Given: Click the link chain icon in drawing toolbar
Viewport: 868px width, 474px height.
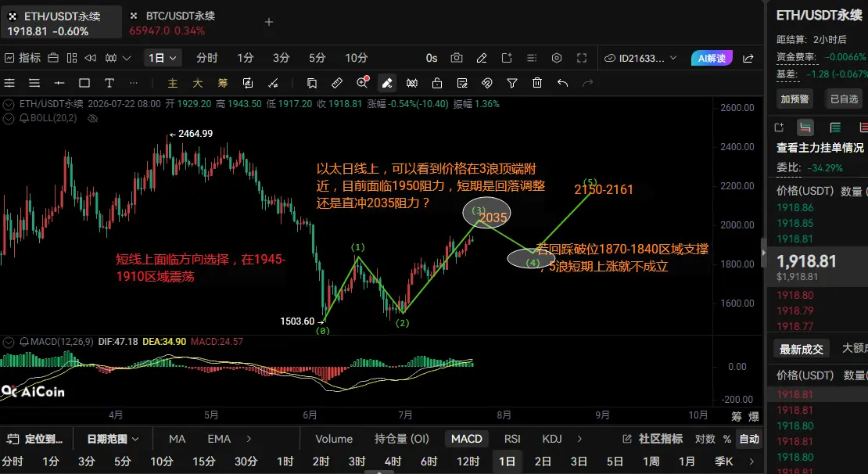Looking at the screenshot, I should tap(487, 83).
